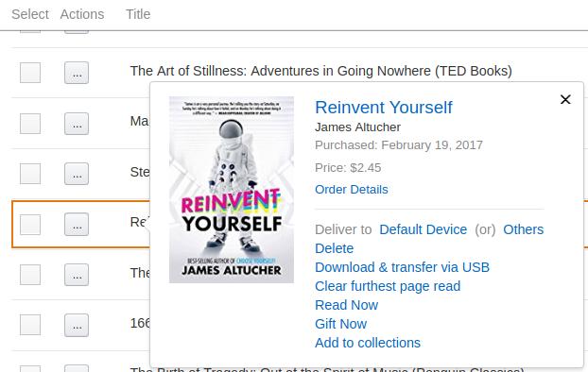Viewport: 588px width, 372px height.
Task: Clear furthest page read
Action: pyautogui.click(x=388, y=286)
